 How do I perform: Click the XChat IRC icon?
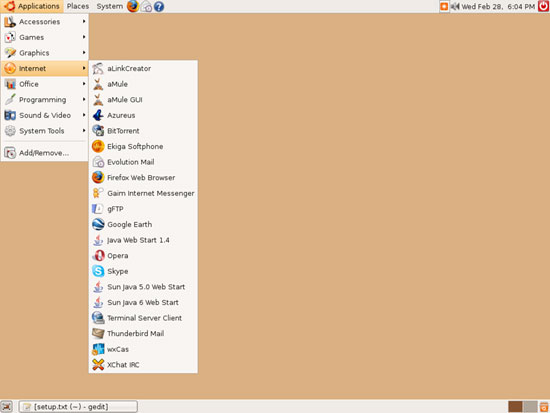(x=98, y=365)
